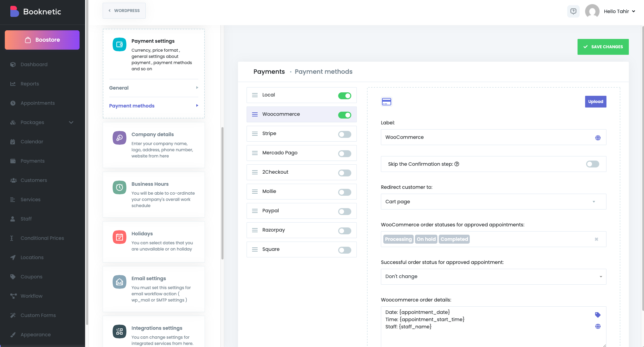Click the Integrations settings QR icon
The image size is (644, 347).
[x=120, y=331]
